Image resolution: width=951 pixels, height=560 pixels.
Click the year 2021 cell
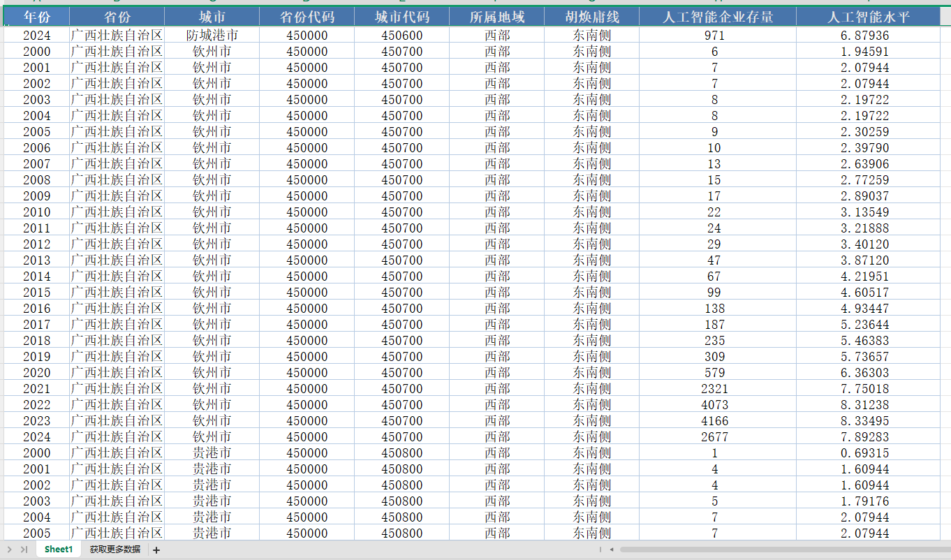click(x=36, y=388)
